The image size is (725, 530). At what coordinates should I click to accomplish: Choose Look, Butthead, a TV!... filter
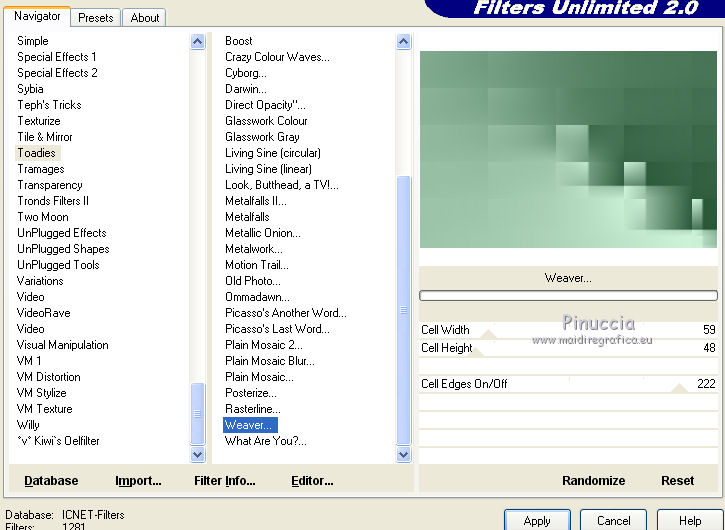click(282, 185)
